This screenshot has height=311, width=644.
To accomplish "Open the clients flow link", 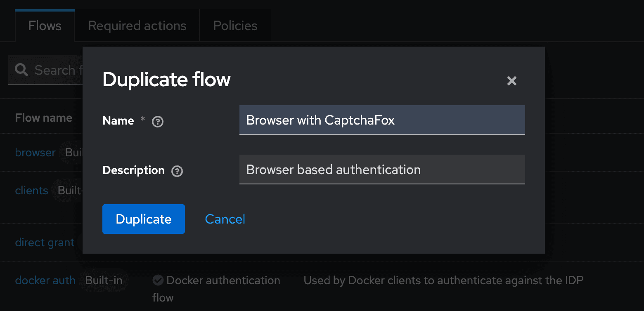I will [31, 191].
